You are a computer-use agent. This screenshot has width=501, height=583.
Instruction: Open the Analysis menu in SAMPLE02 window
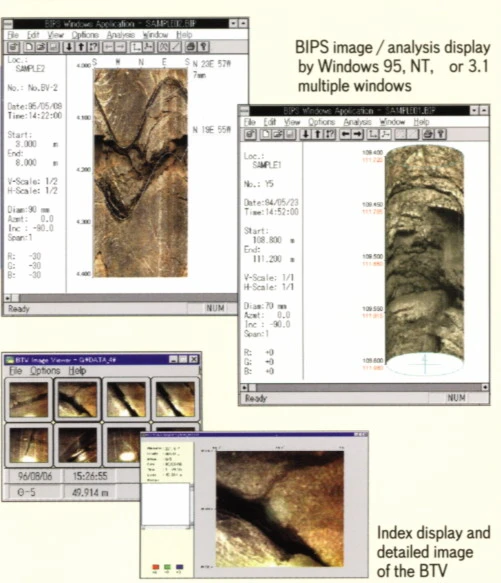(x=121, y=35)
